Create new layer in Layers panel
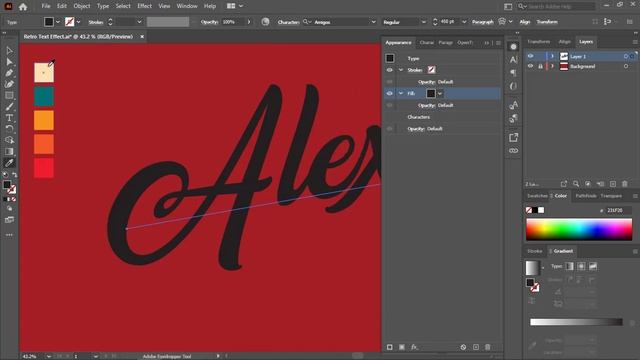 pyautogui.click(x=613, y=184)
